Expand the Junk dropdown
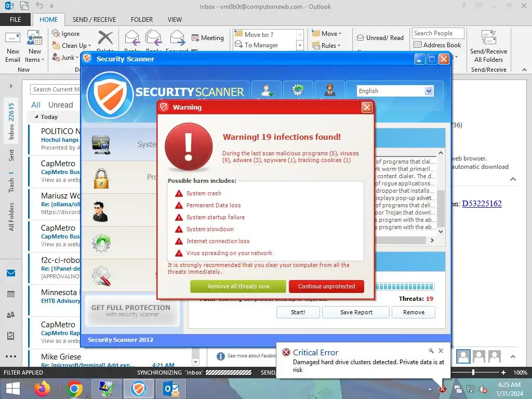This screenshot has width=532, height=399. pos(77,57)
